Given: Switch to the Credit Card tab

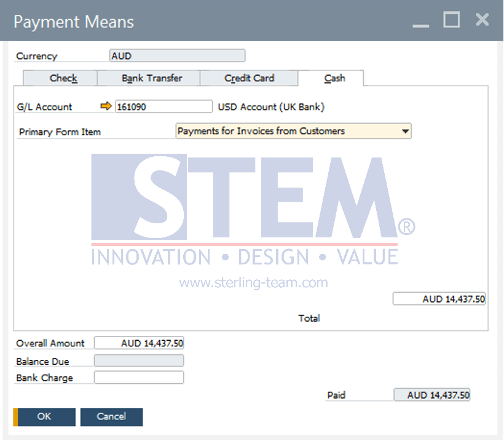Looking at the screenshot, I should tap(249, 78).
